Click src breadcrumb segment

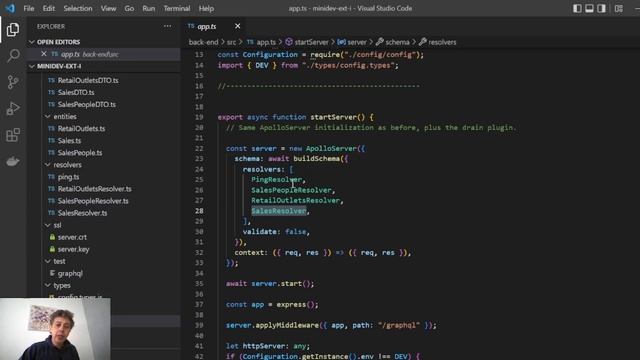231,42
